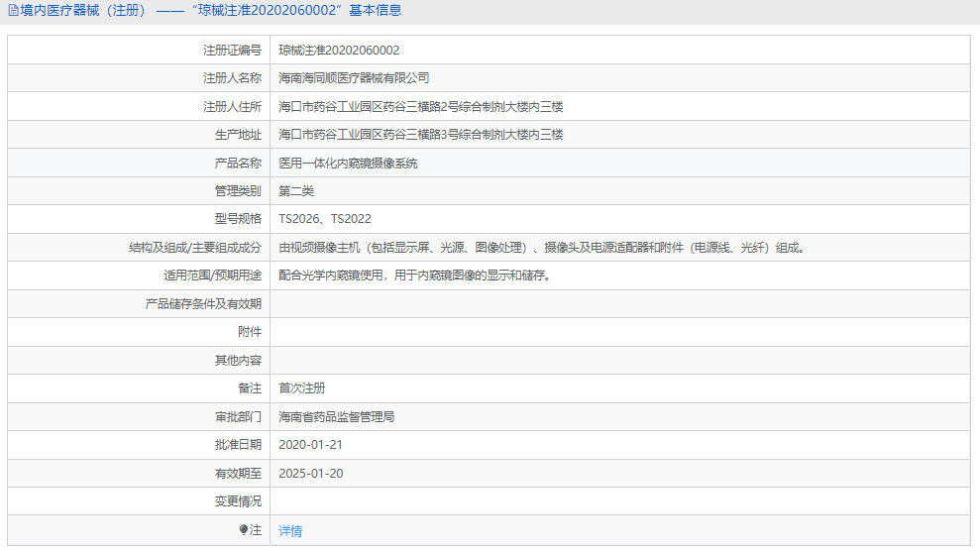Click the lightbulb icon beside 注
Image resolution: width=980 pixels, height=551 pixels.
244,530
